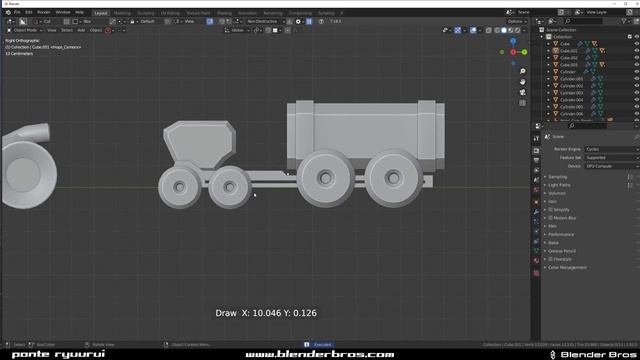Open the File menu
Viewport: 640px width, 360px height.
[x=17, y=13]
